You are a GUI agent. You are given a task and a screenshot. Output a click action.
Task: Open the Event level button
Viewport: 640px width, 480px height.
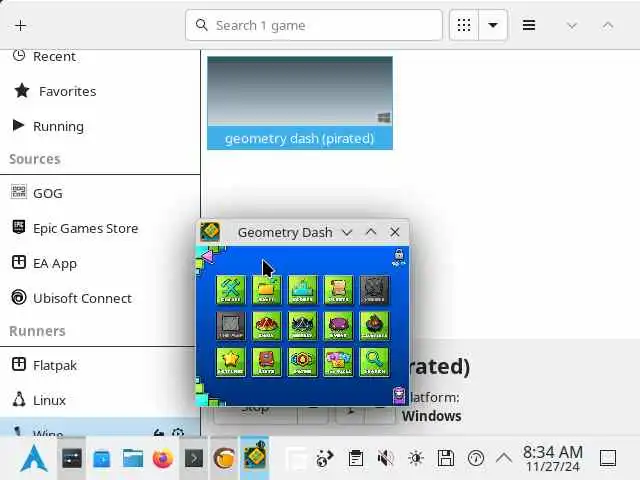tap(338, 325)
